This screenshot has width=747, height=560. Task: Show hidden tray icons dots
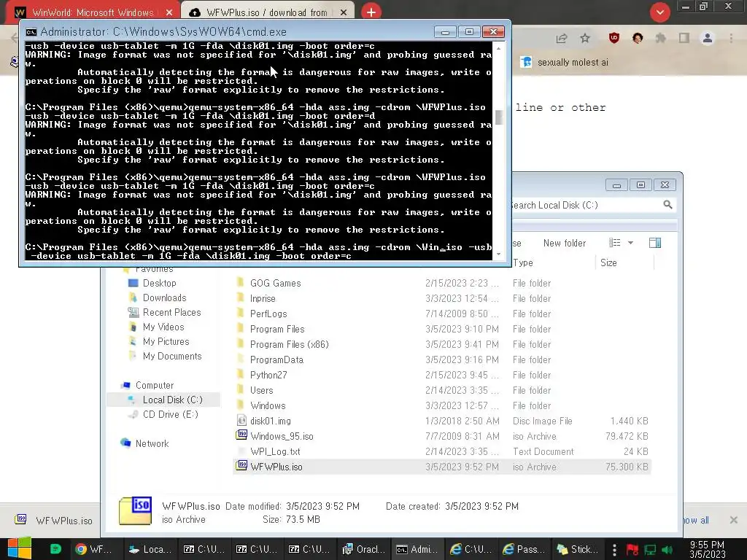point(614,550)
